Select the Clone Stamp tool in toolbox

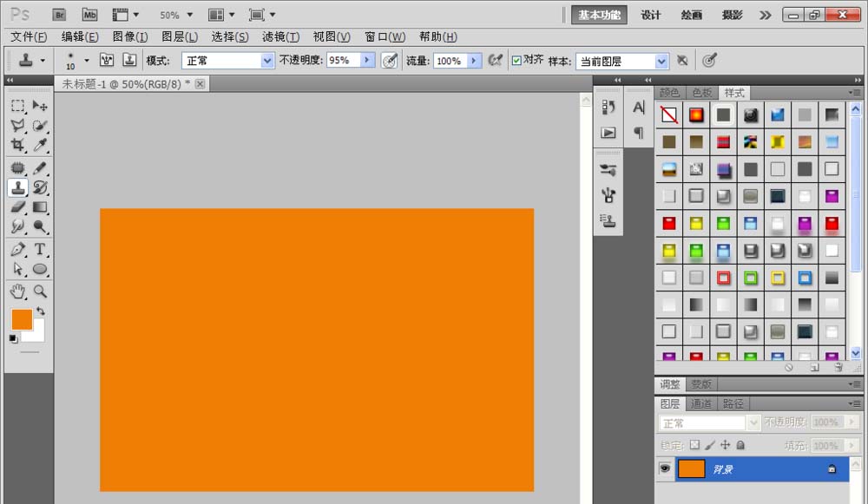pyautogui.click(x=18, y=187)
